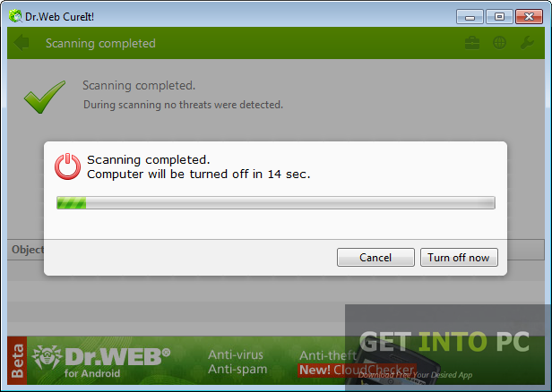Maximize the Dr.Web CureIt! window

click(499, 16)
